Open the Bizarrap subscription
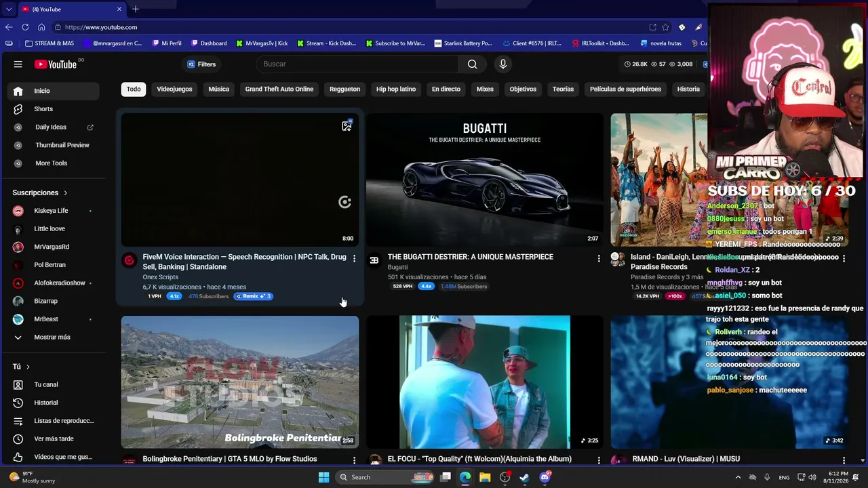The height and width of the screenshot is (488, 868). tap(54, 301)
